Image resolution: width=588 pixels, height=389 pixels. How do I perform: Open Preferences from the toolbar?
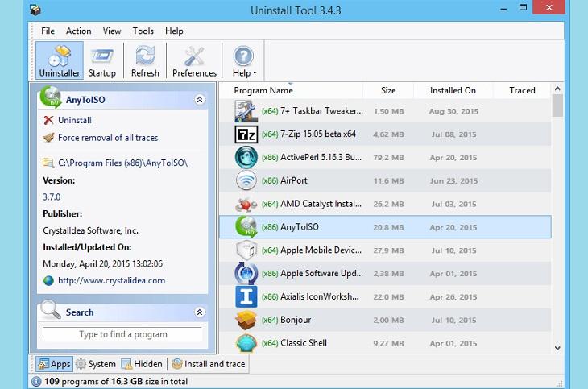[x=194, y=60]
